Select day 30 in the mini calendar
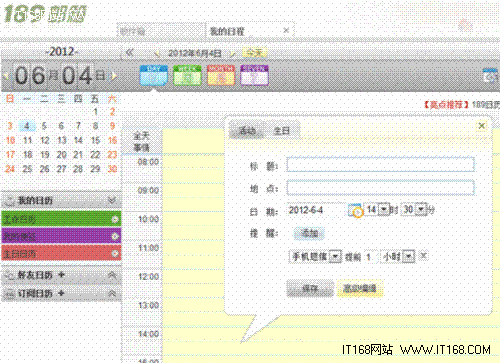Viewport: 500px width, 363px height. point(112,169)
